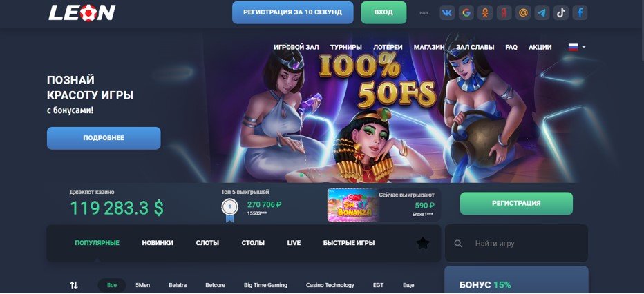Image resolution: width=644 pixels, height=294 pixels.
Task: Open the favorites star icon
Action: 423,243
